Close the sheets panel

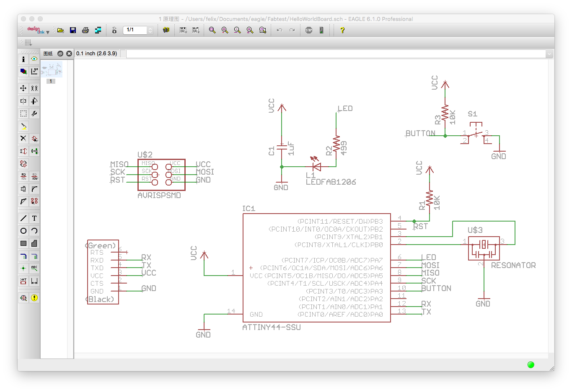[69, 54]
